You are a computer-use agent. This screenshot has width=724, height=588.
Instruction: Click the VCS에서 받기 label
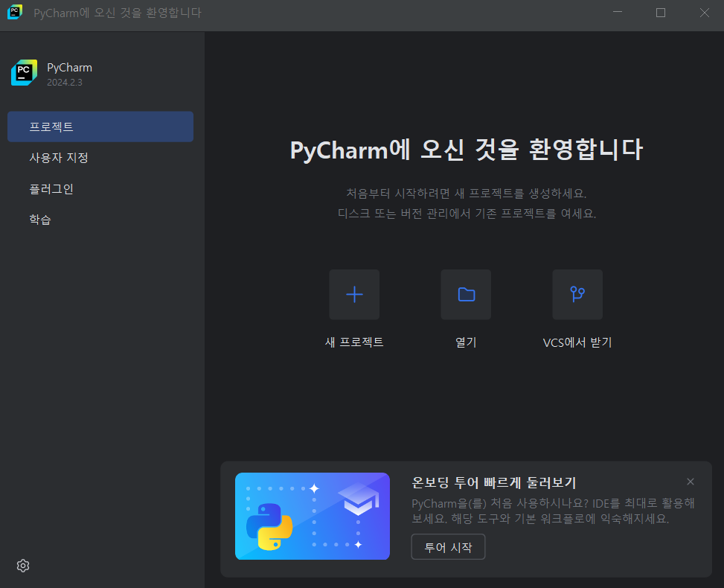[577, 342]
